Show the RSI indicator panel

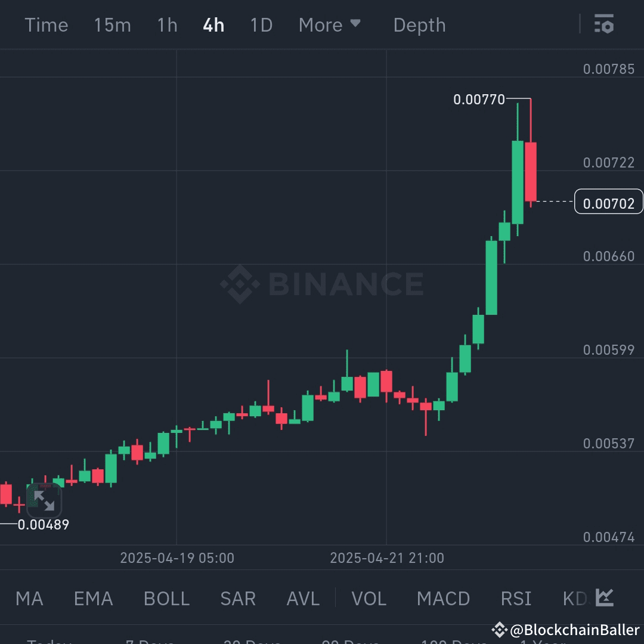(516, 598)
